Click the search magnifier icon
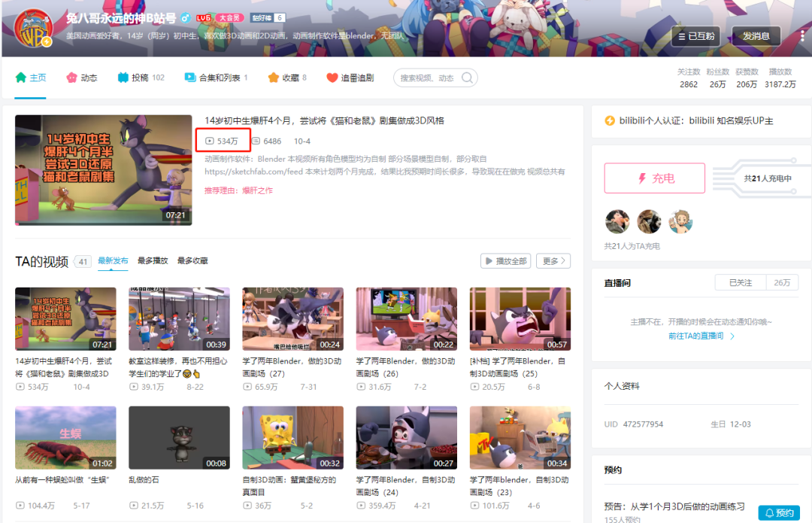This screenshot has height=523, width=812. (x=467, y=78)
